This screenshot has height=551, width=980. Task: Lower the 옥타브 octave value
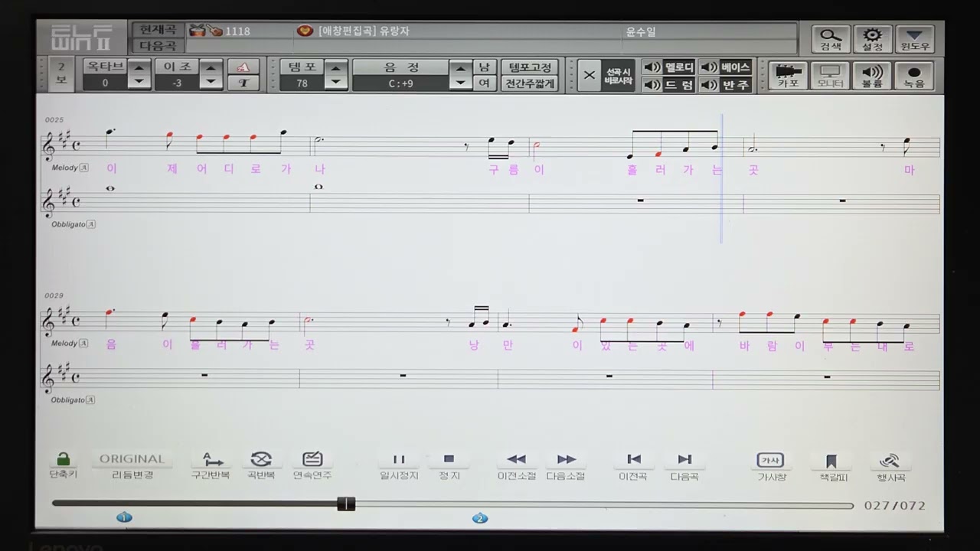(139, 83)
